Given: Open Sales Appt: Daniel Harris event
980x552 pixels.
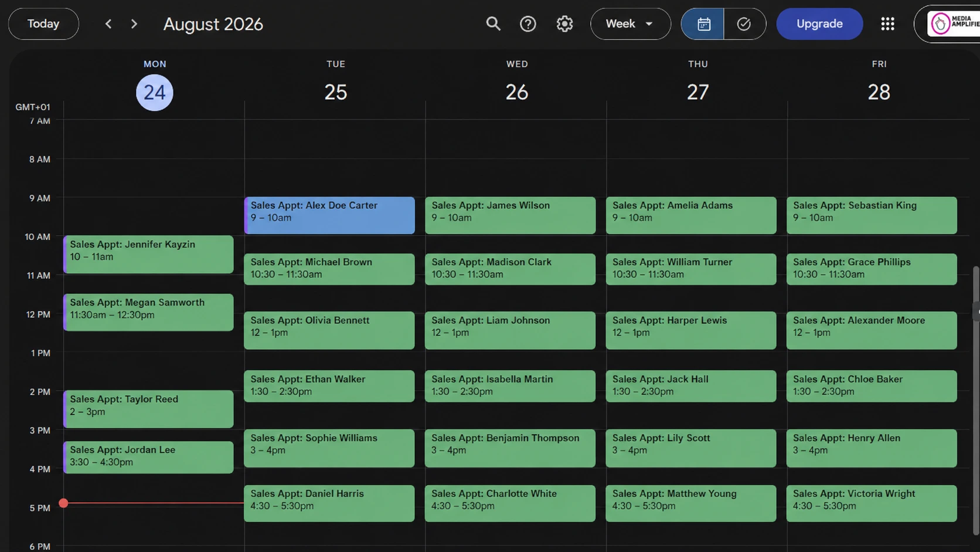Looking at the screenshot, I should [x=329, y=503].
